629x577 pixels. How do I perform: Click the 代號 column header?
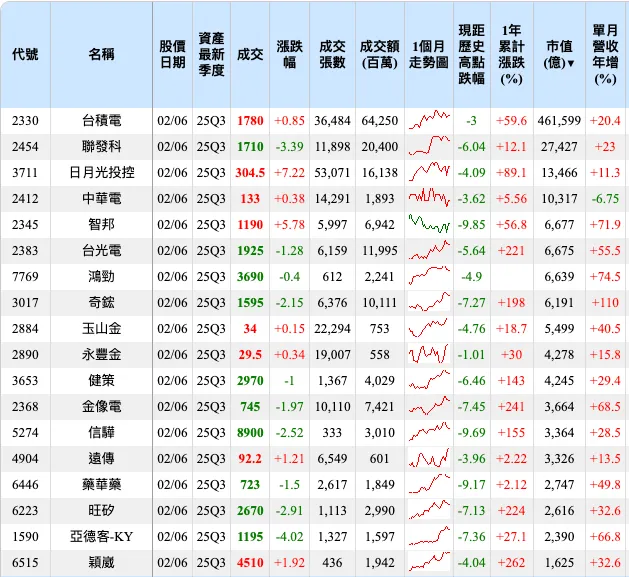coord(25,54)
